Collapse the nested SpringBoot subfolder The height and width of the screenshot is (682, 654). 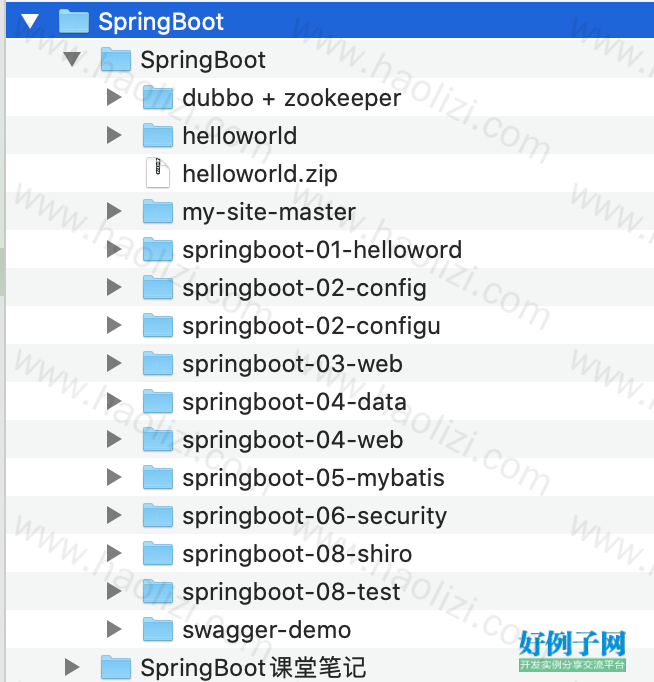point(72,59)
